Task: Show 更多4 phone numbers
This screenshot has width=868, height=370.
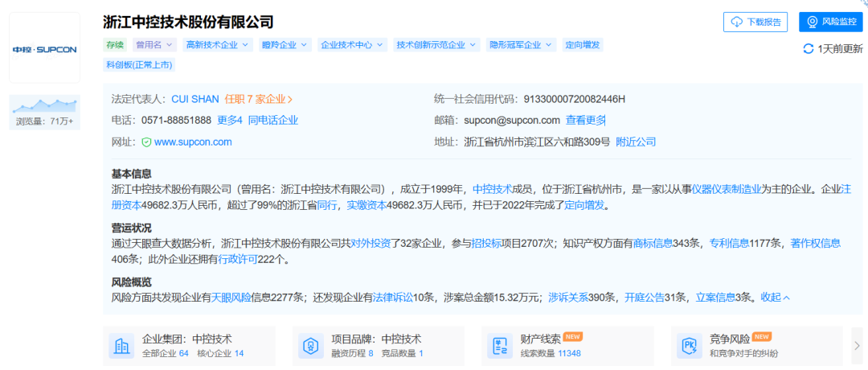Action: click(x=230, y=120)
